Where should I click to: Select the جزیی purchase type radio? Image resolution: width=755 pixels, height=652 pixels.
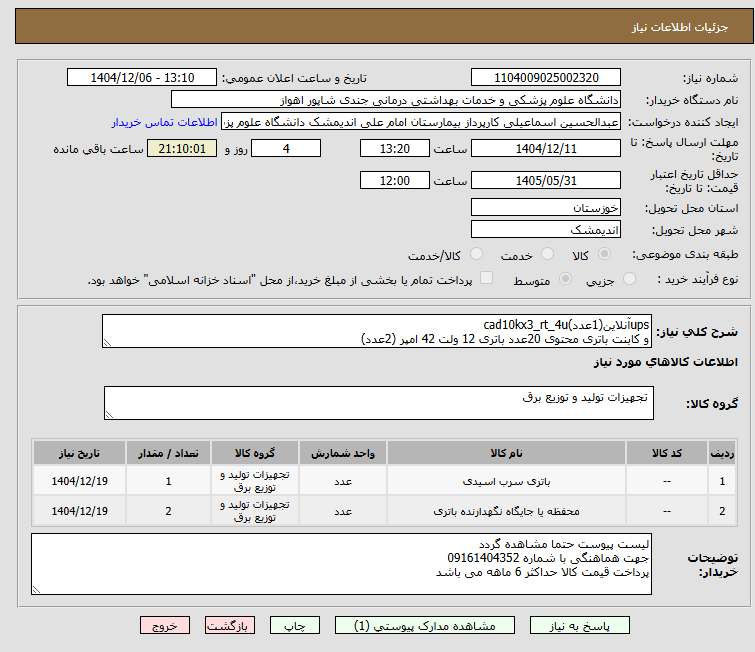click(629, 279)
